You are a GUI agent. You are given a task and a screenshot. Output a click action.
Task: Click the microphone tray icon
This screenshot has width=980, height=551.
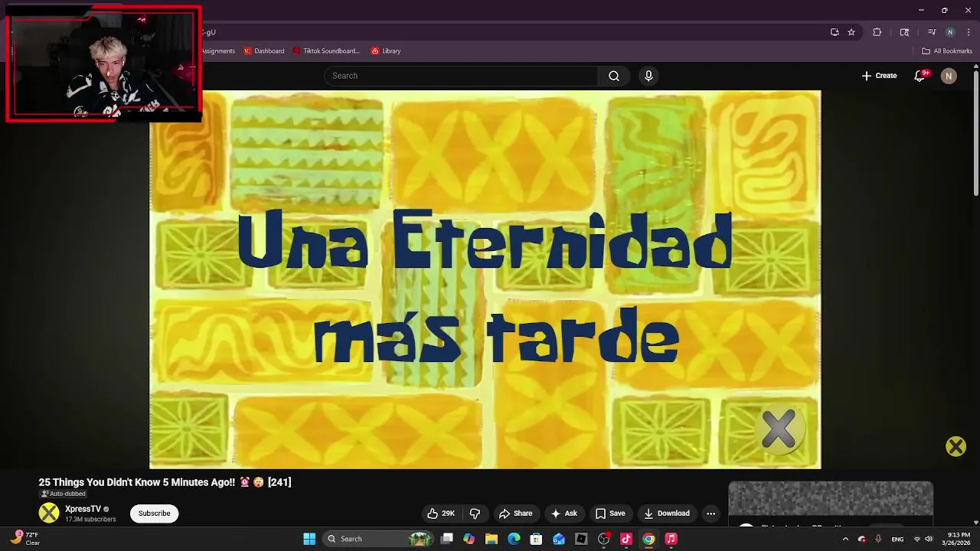point(878,539)
